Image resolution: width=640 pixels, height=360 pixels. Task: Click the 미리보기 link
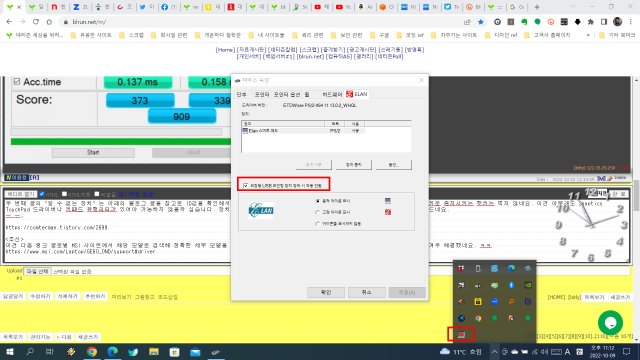coord(121,297)
